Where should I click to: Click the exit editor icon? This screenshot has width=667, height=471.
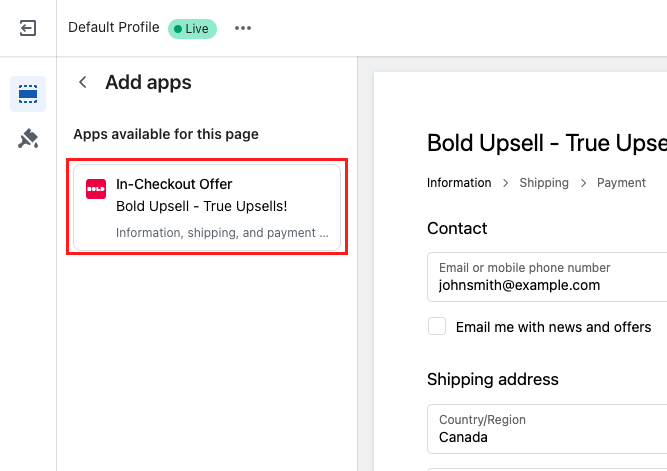tap(28, 28)
